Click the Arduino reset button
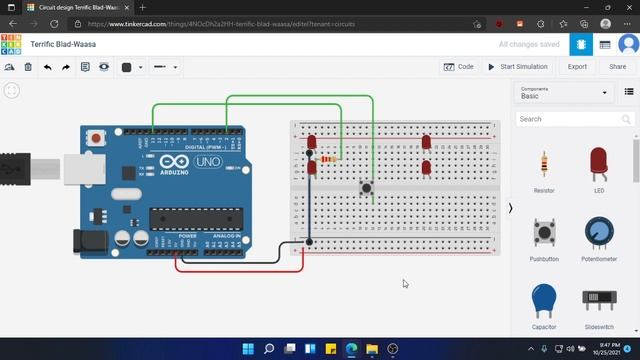The image size is (640, 360). pyautogui.click(x=96, y=138)
